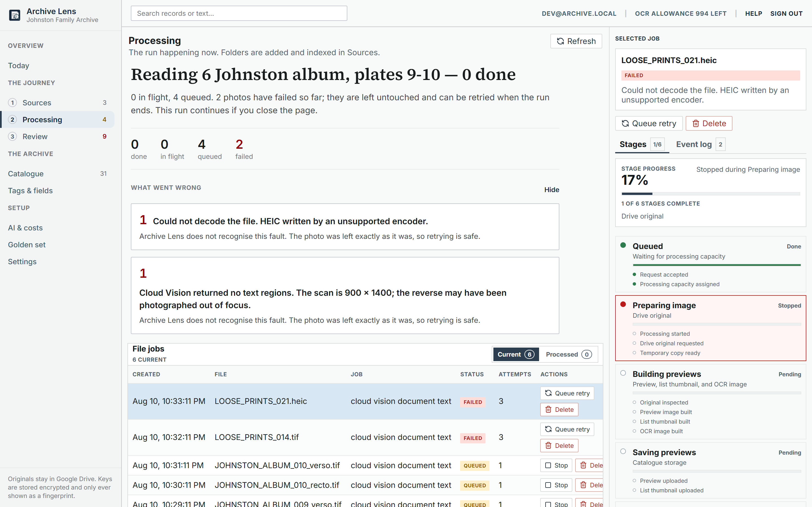Switch file jobs to Processed view
This screenshot has width=812, height=507.
(569, 354)
